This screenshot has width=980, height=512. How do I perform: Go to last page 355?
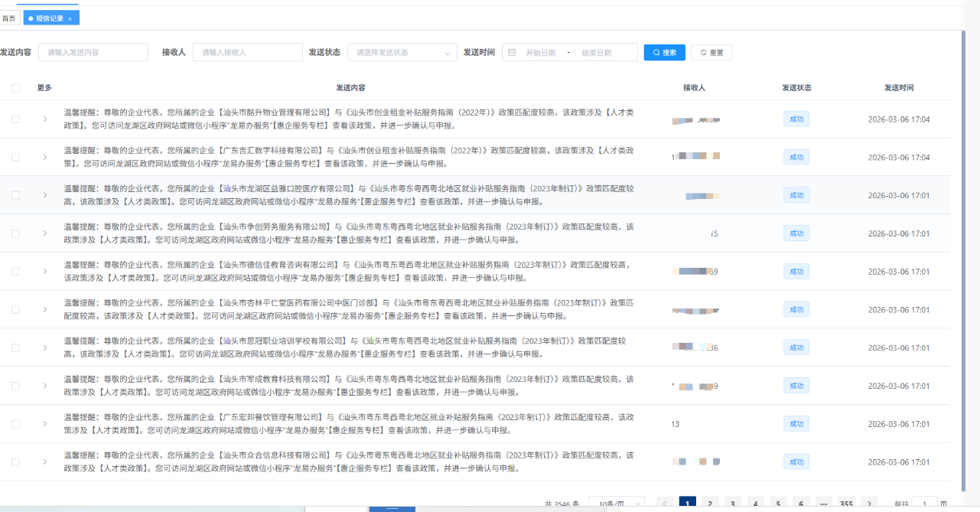(x=846, y=504)
